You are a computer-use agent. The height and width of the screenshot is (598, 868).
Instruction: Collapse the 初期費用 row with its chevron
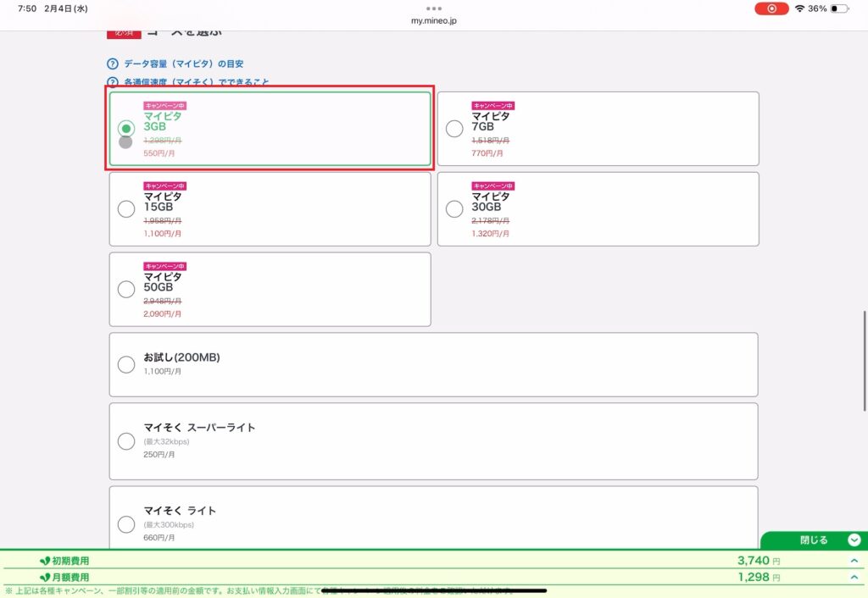pos(854,561)
